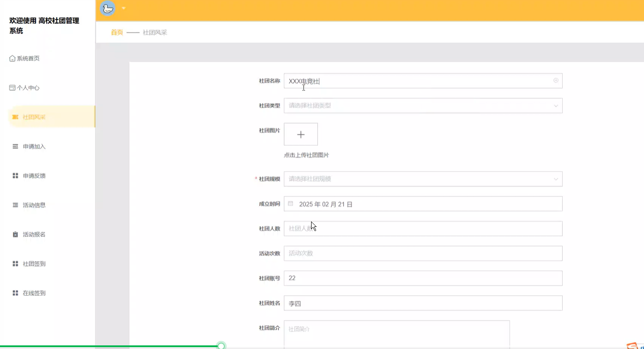Expand the 社团规模 dropdown

point(423,179)
